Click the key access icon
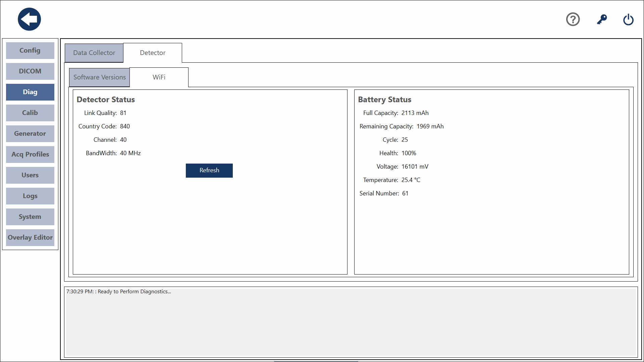Image resolution: width=644 pixels, height=362 pixels. point(602,19)
